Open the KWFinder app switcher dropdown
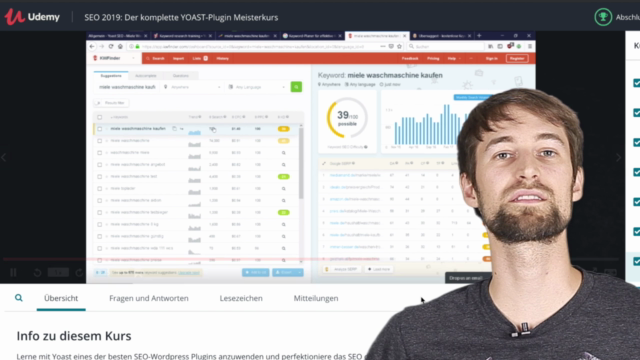Image resolution: width=640 pixels, height=360 pixels. click(133, 58)
